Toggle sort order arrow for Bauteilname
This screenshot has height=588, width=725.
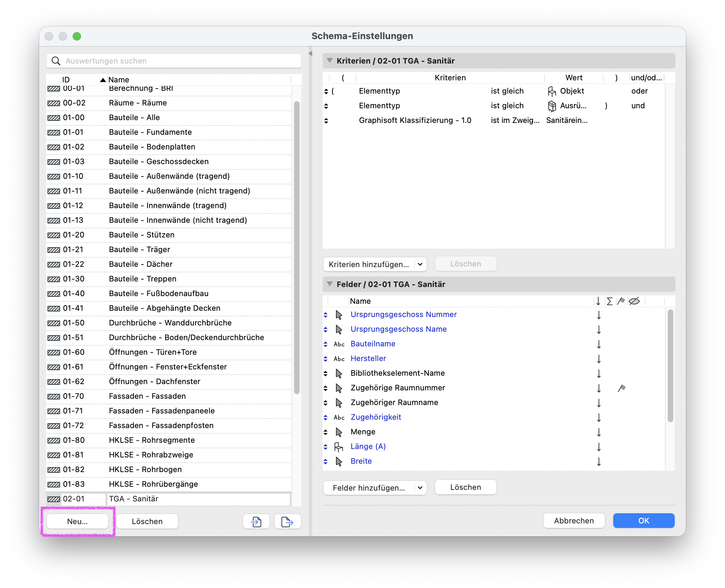click(x=599, y=344)
